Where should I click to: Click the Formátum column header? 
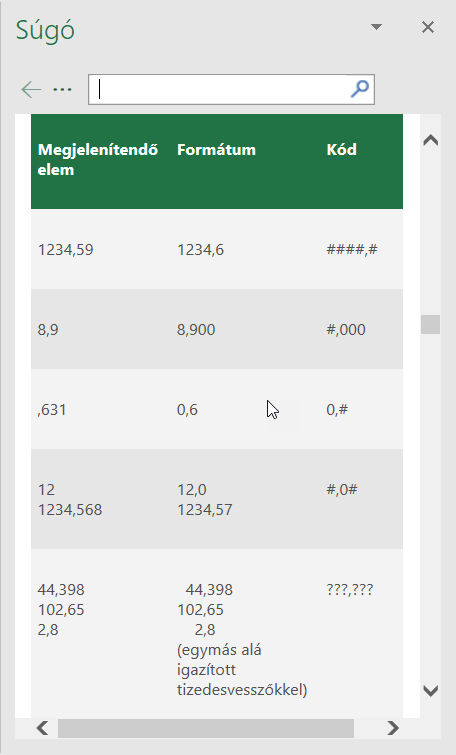(x=216, y=150)
